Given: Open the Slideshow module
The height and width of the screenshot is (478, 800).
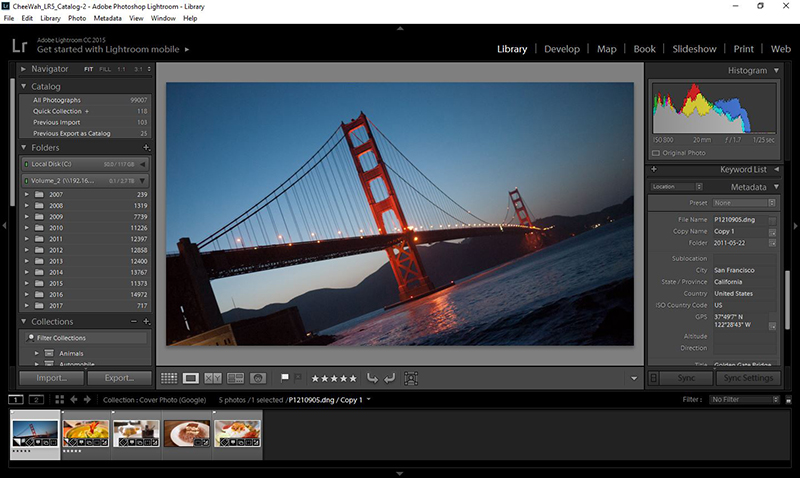Looking at the screenshot, I should 694,49.
